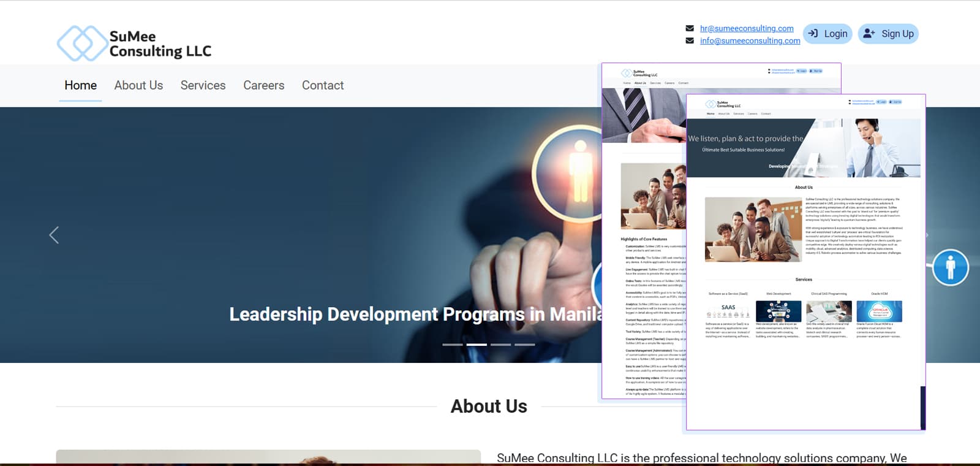Screen dimensions: 980x466
Task: Open the Services menu item
Action: point(203,85)
